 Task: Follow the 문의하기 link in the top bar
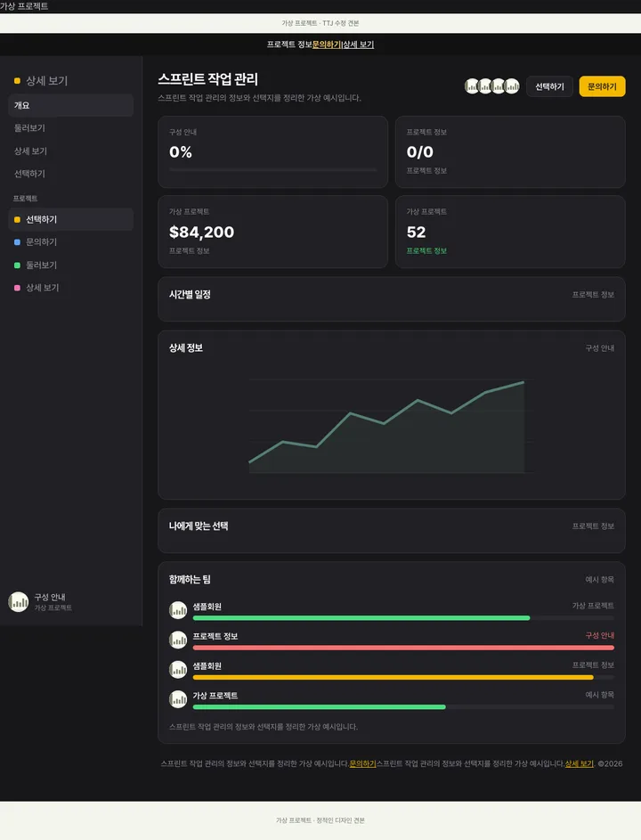326,45
